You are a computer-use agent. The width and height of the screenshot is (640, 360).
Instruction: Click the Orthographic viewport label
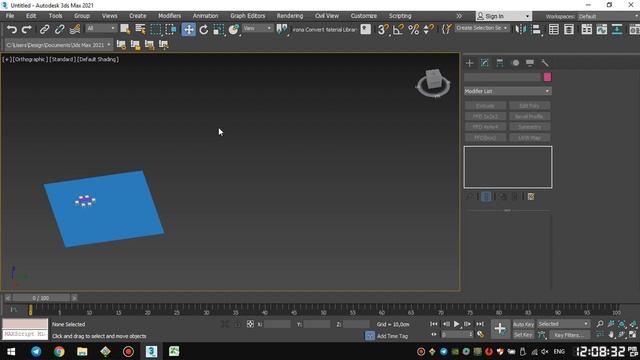30,59
